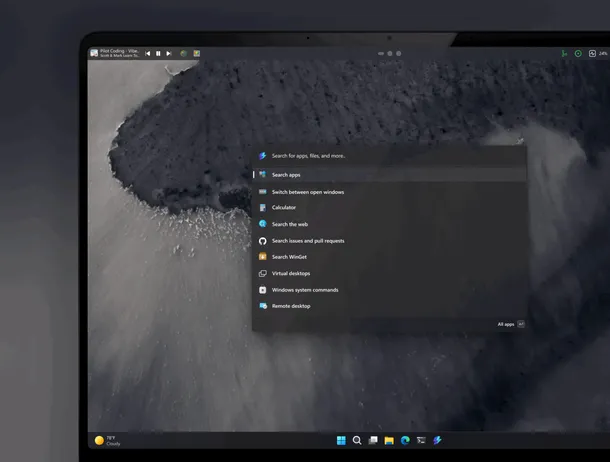Open the weather widget showing Cloudy
Screen dimensions: 610x462
(107, 441)
